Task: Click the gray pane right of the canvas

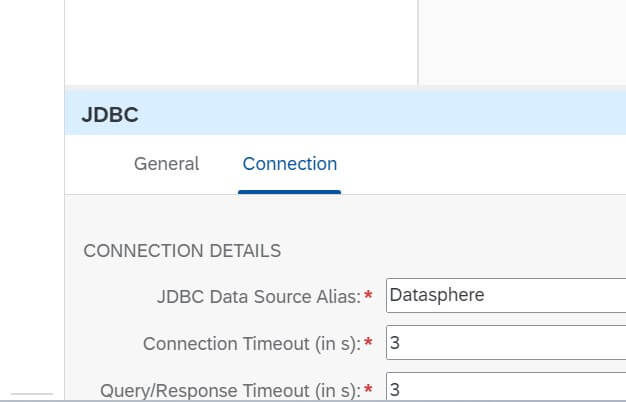Action: (x=522, y=42)
